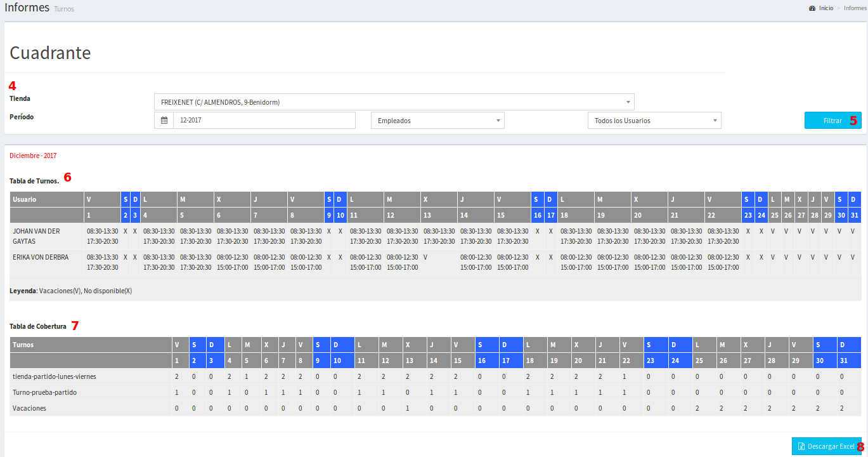Click the Vacaciones row label in coverage table
This screenshot has width=868, height=457.
point(29,408)
